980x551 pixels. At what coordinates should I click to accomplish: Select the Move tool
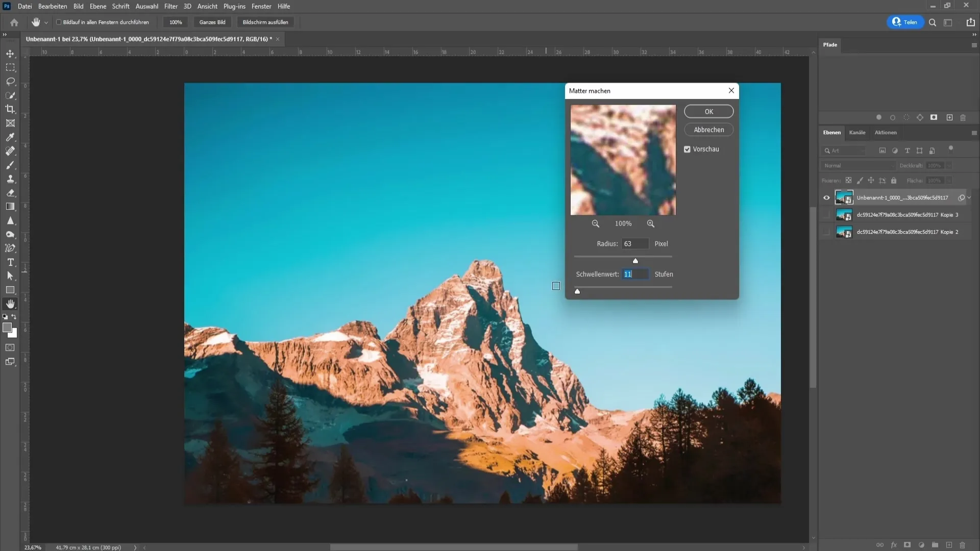10,54
